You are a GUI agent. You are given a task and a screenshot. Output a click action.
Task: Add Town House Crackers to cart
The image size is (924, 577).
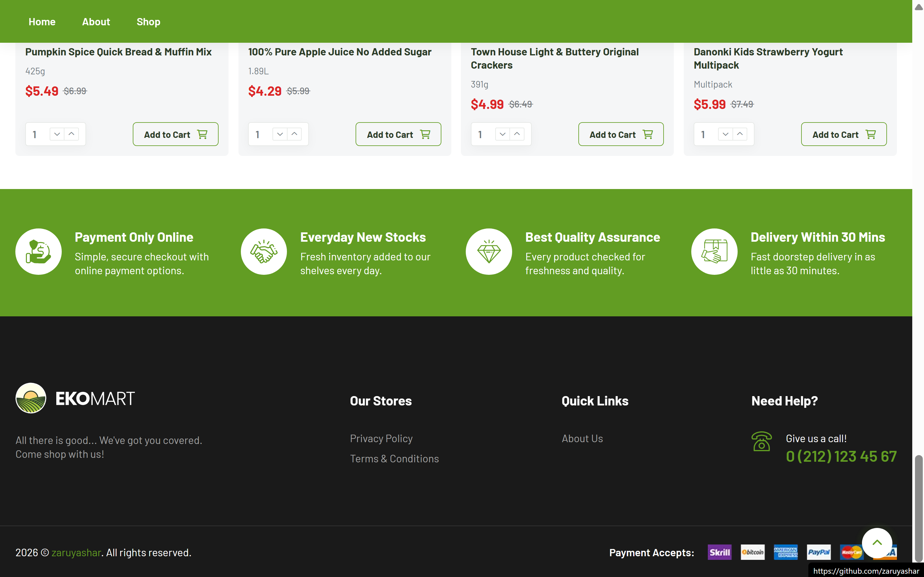621,134
